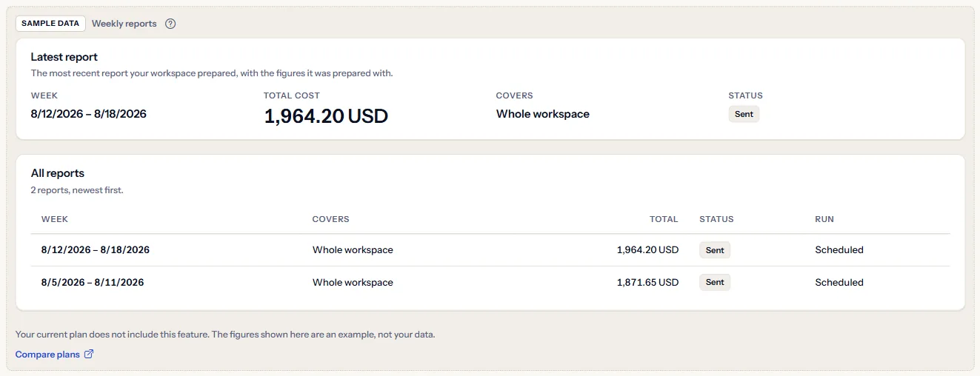
Task: Click the COVERS column header in the All reports table
Action: point(331,219)
